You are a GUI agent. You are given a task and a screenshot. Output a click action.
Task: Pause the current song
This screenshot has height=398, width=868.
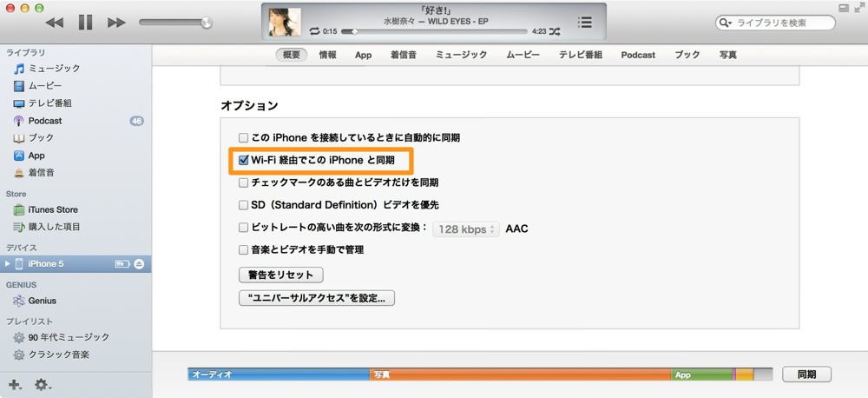[x=85, y=23]
